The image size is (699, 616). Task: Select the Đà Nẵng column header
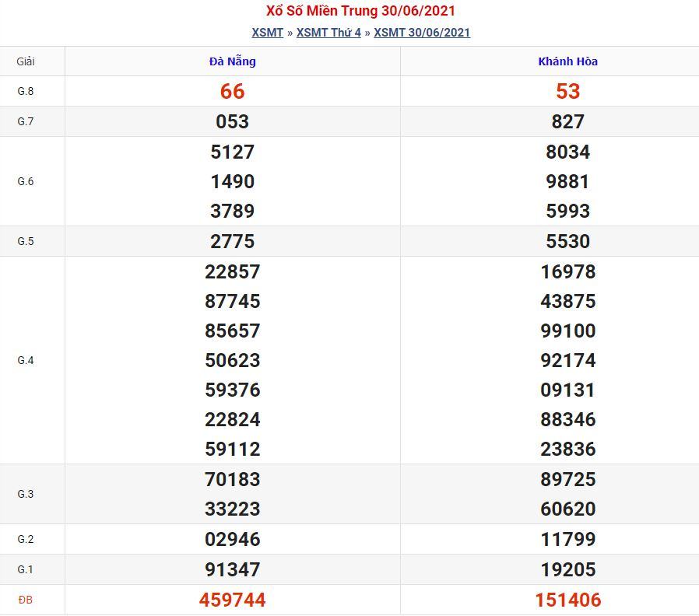(232, 61)
